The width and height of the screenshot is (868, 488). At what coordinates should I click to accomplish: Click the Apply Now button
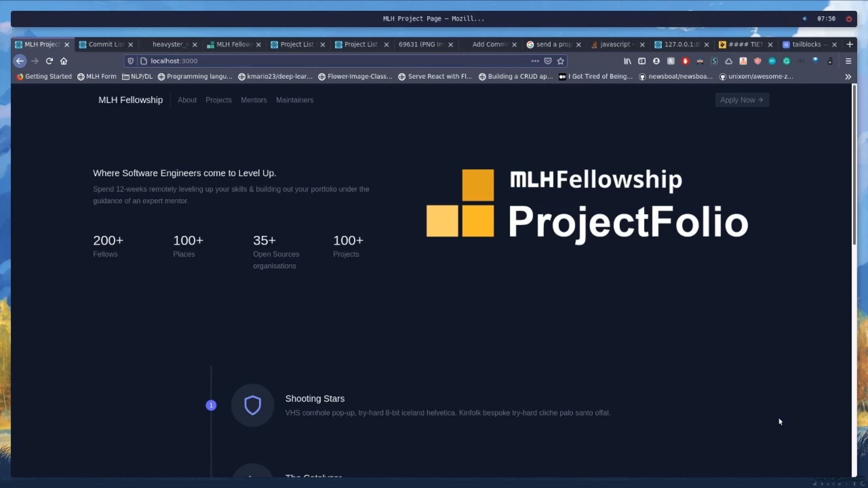coord(741,100)
